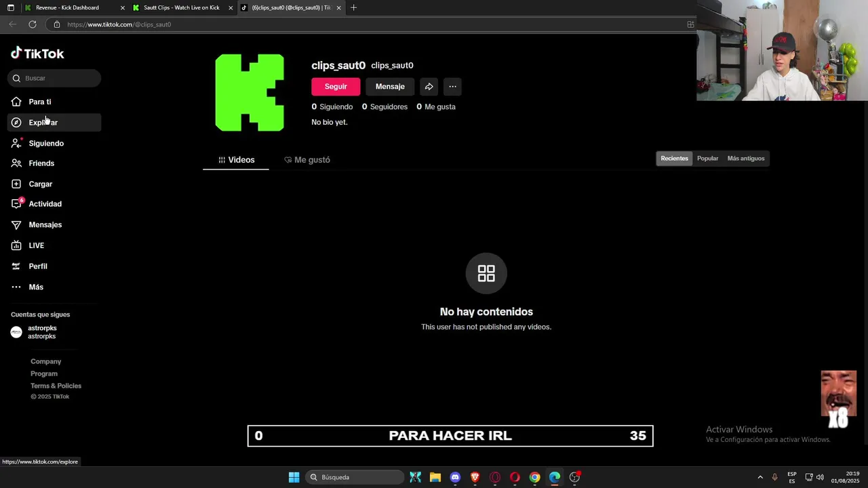Viewport: 868px width, 488px height.
Task: Sort videos by Recientes
Action: pos(674,159)
